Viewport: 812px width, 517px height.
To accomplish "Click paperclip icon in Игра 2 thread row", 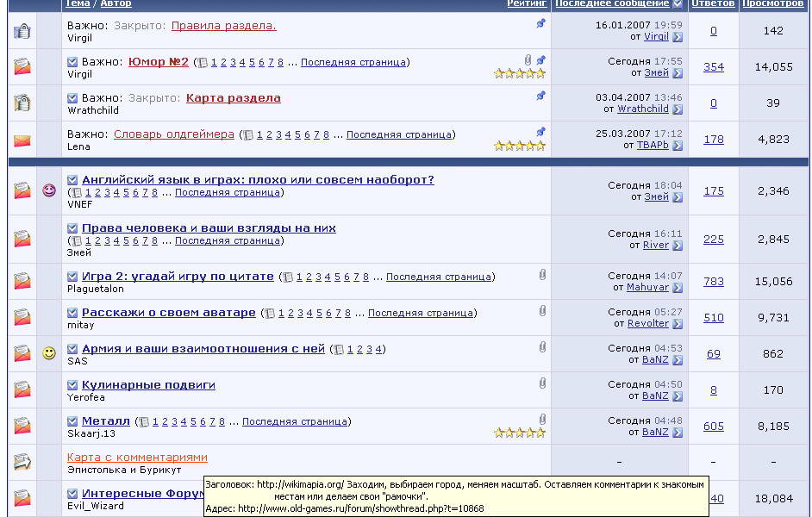I will pos(542,275).
